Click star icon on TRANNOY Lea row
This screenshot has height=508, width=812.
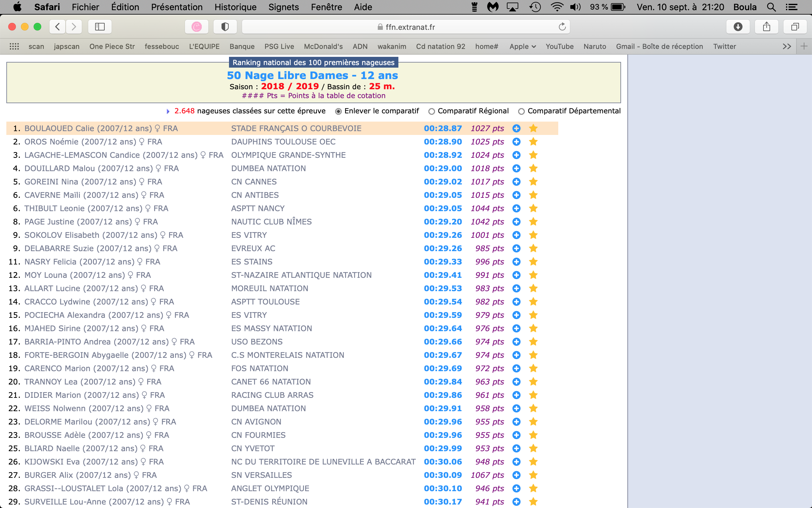click(x=533, y=382)
